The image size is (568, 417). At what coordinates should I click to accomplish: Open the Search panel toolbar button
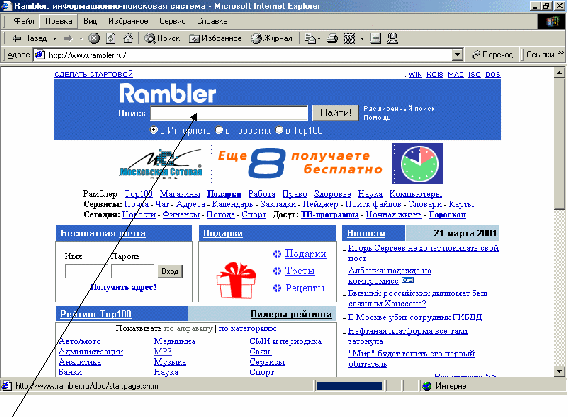click(x=162, y=38)
